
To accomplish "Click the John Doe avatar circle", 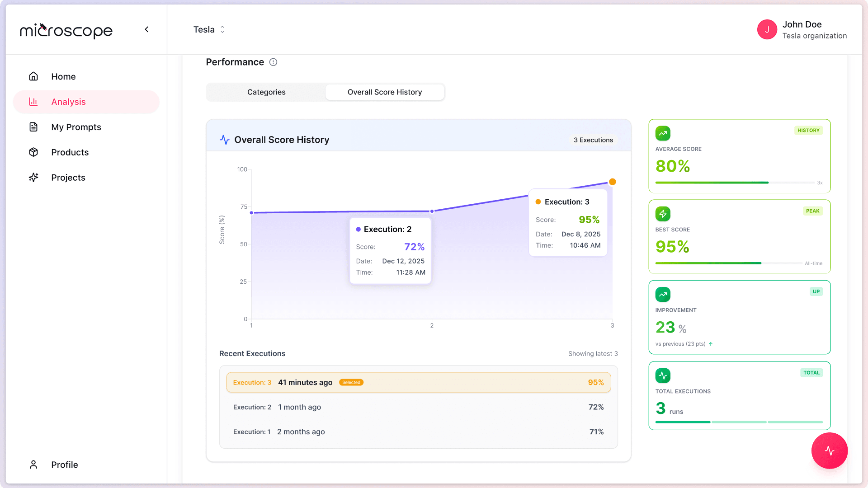I will pos(767,30).
